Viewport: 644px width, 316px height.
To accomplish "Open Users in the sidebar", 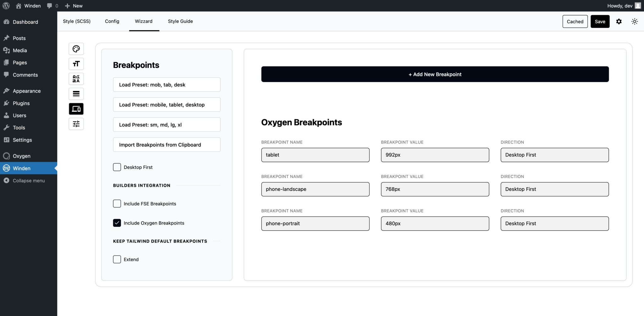I will point(29,115).
